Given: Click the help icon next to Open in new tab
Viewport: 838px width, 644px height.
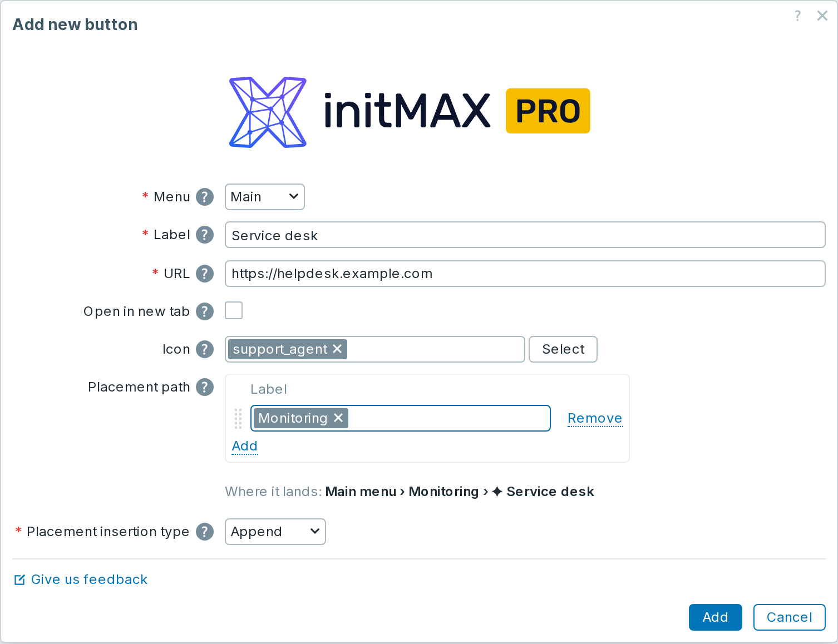Looking at the screenshot, I should tap(205, 311).
